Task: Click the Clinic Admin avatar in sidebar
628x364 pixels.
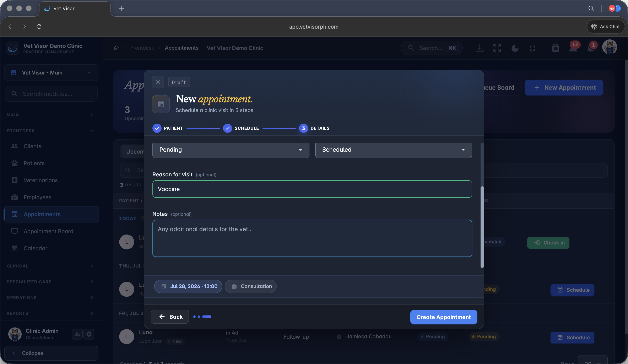Action: coord(15,334)
